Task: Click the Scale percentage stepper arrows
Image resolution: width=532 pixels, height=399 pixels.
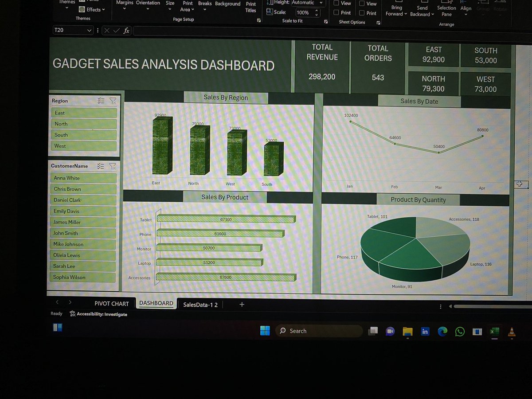Action: 316,13
